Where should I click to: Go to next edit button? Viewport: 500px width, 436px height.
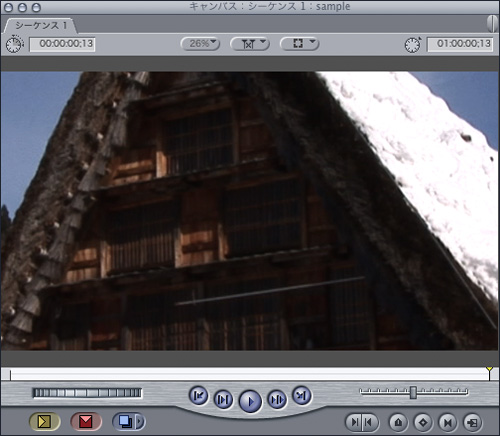302,395
